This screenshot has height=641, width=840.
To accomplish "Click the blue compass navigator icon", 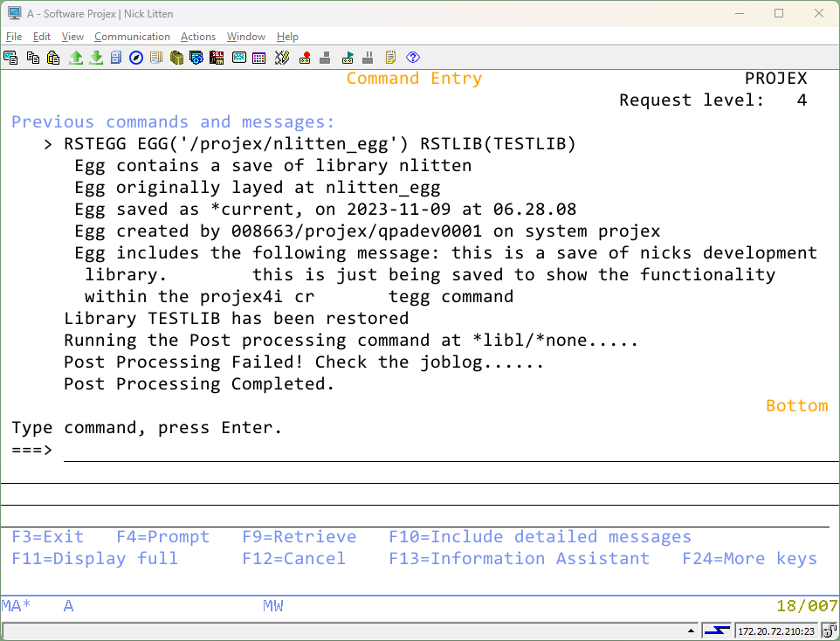I will (136, 58).
